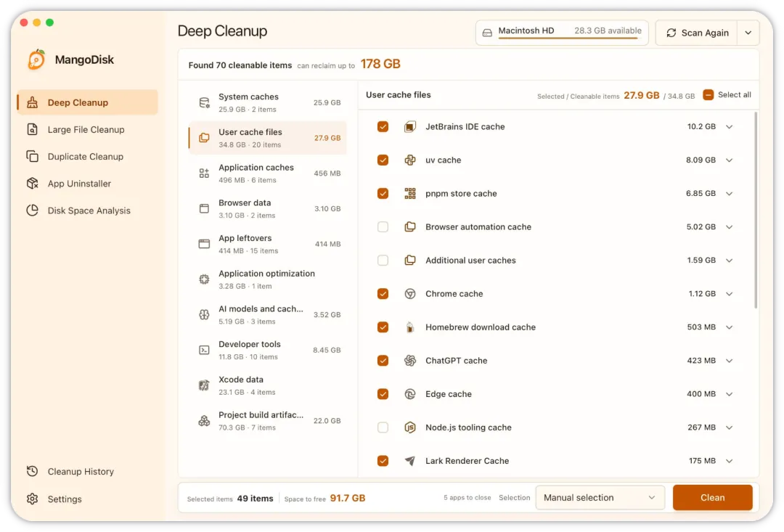This screenshot has width=784, height=532.
Task: Open the Scan Again dropdown arrow
Action: (x=748, y=33)
